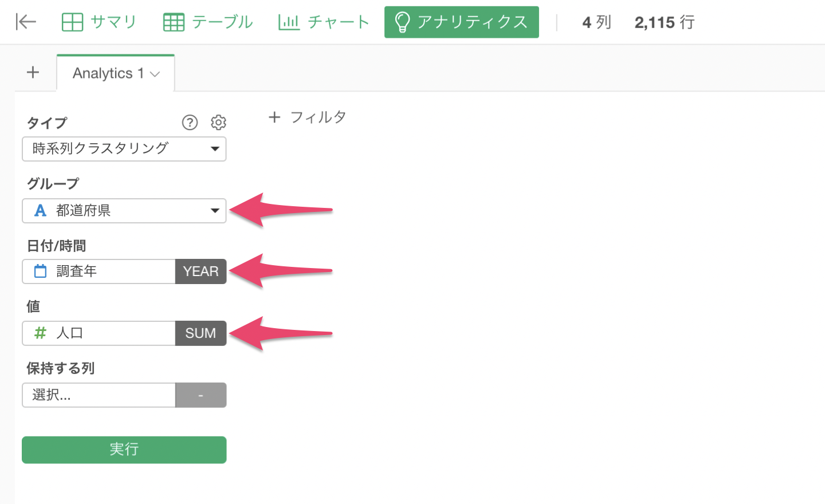Open the チャート chart view
The width and height of the screenshot is (825, 504).
click(x=324, y=22)
